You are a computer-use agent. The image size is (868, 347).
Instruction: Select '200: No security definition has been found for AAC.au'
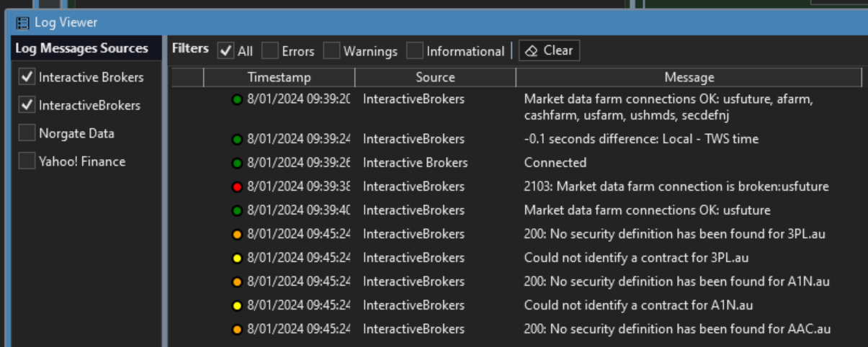tap(677, 329)
